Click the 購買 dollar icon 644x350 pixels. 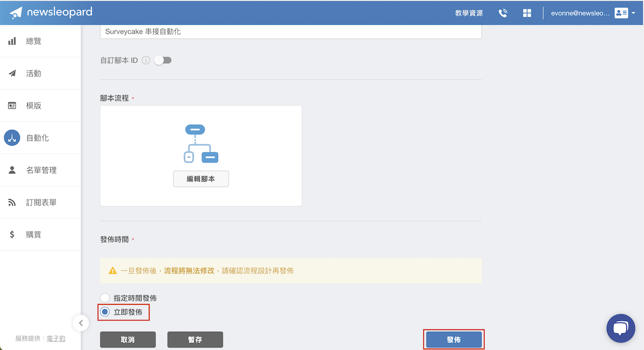click(12, 235)
